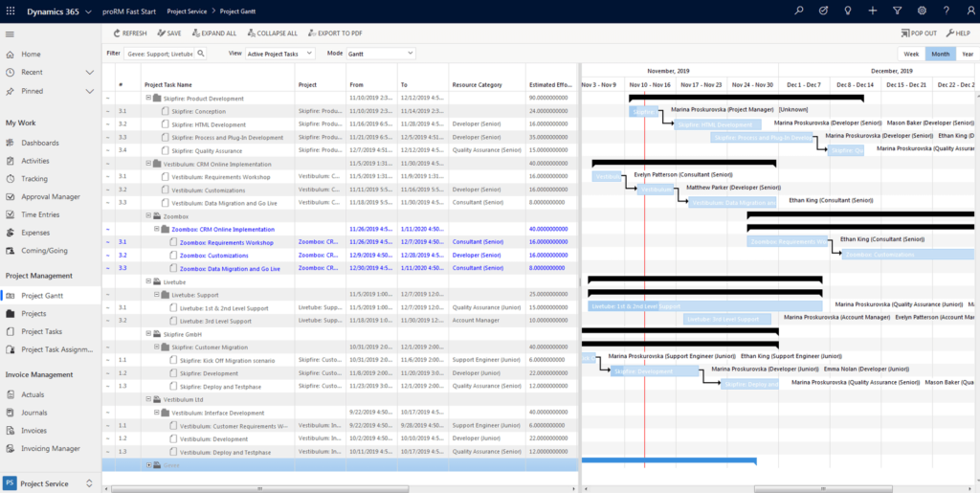Click the Zoombox: Customizations Gantt bar
The width and height of the screenshot is (980, 493).
(x=907, y=255)
